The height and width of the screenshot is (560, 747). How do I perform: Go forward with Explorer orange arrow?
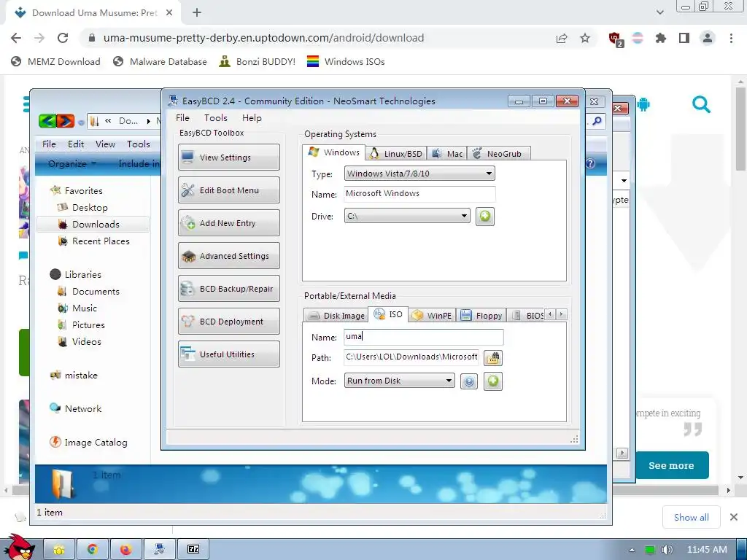pos(66,121)
